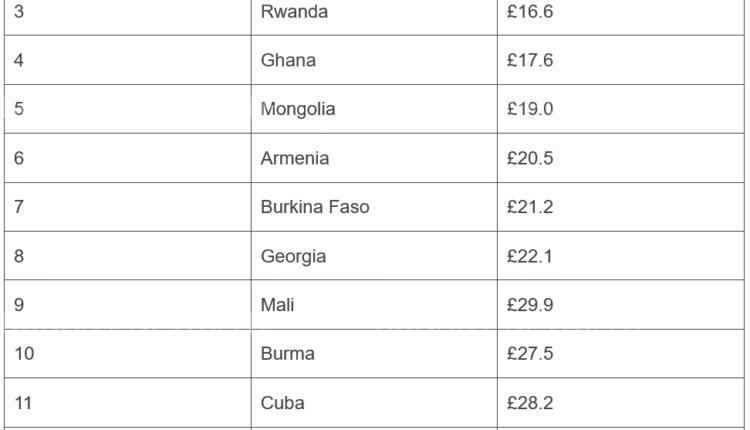Click the £22.1 amount cell
The width and height of the screenshot is (750, 430).
point(531,256)
